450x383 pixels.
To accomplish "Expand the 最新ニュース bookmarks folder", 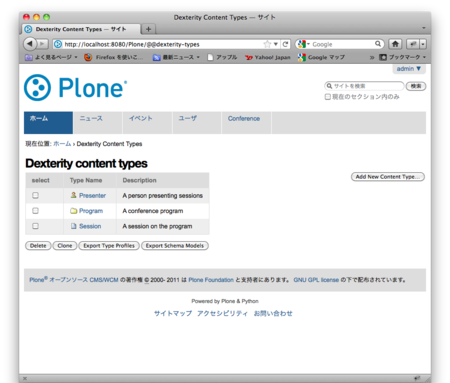I will click(x=176, y=57).
